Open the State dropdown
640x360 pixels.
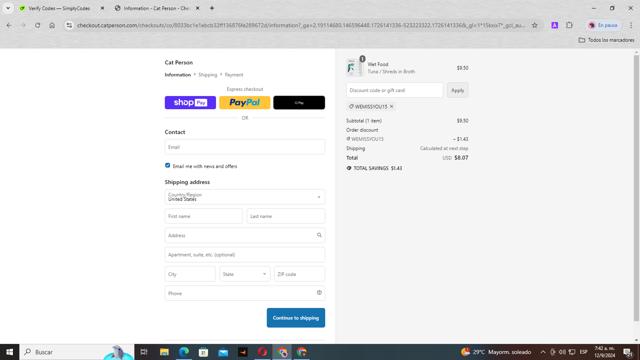coord(244,274)
